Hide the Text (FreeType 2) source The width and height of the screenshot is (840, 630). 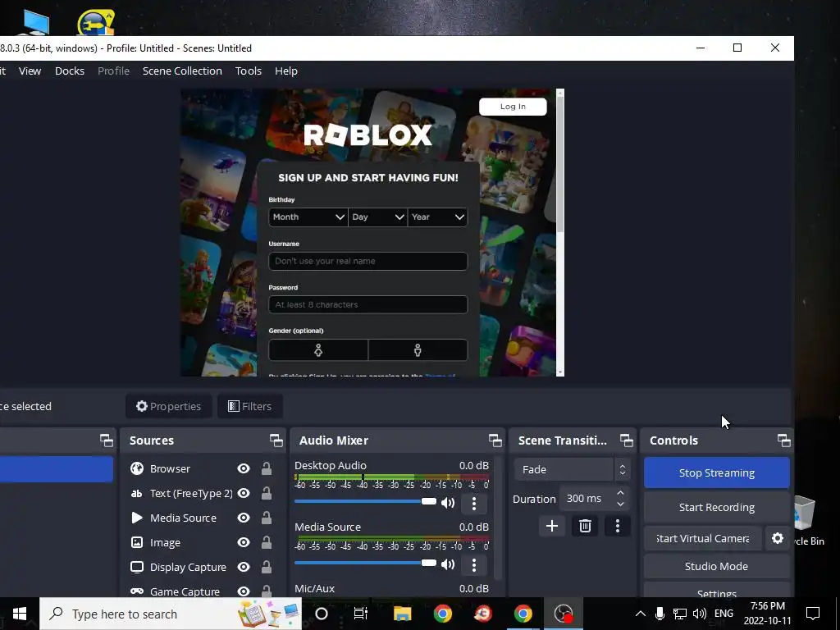[243, 493]
